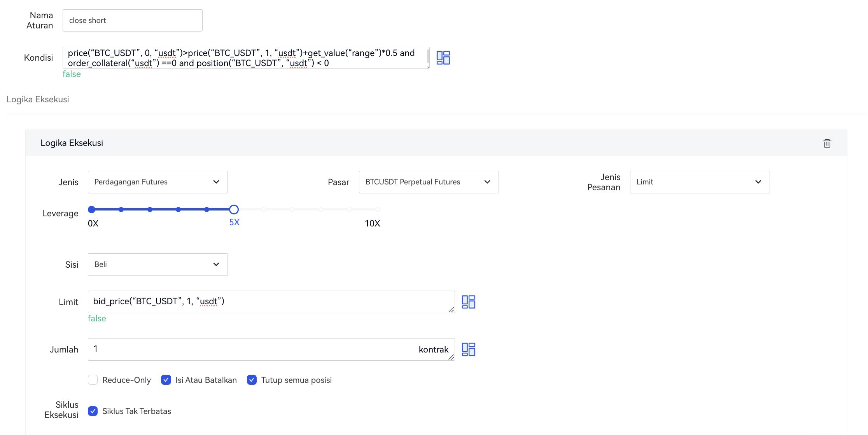Open formula builder icon next to Kondisi

tap(443, 58)
